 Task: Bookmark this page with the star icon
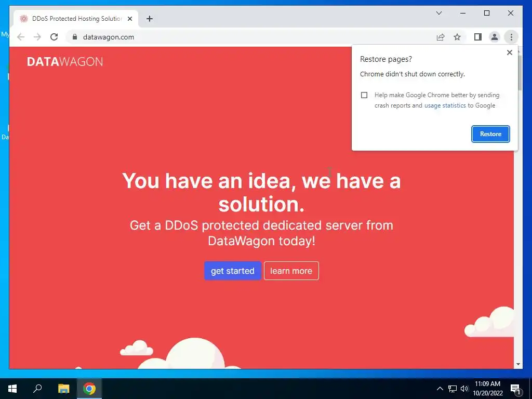point(457,37)
